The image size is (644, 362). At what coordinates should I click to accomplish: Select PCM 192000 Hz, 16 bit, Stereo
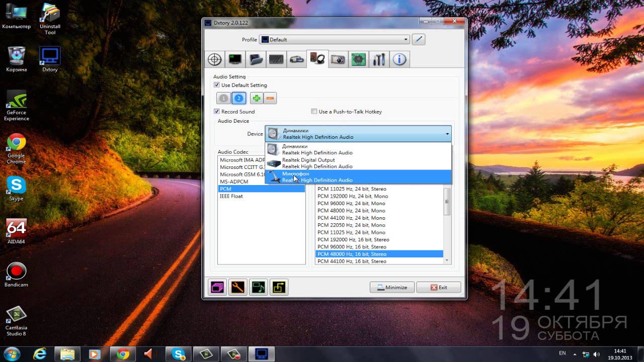point(379,240)
